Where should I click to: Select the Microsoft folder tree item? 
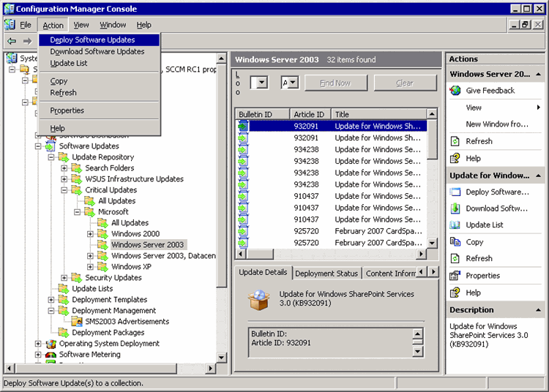(113, 212)
